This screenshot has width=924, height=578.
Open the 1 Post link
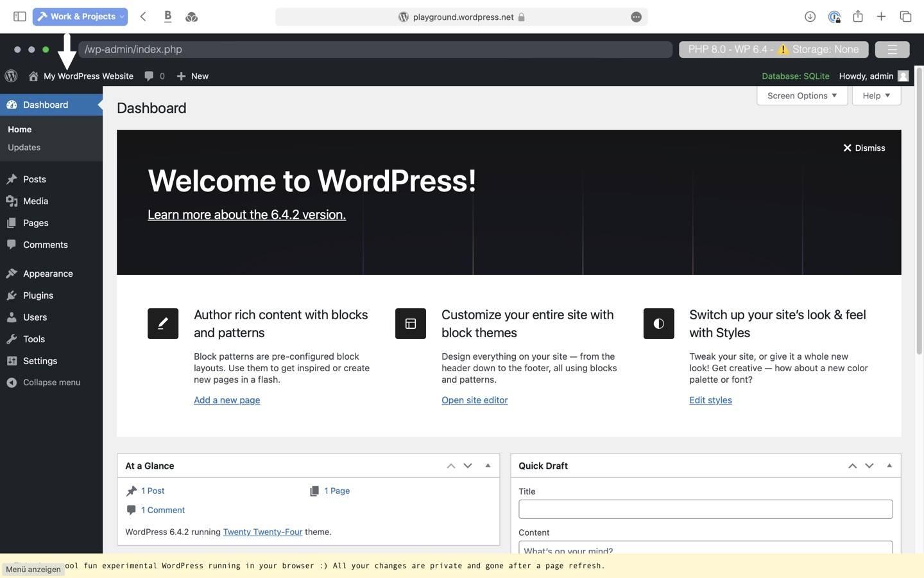(x=153, y=491)
